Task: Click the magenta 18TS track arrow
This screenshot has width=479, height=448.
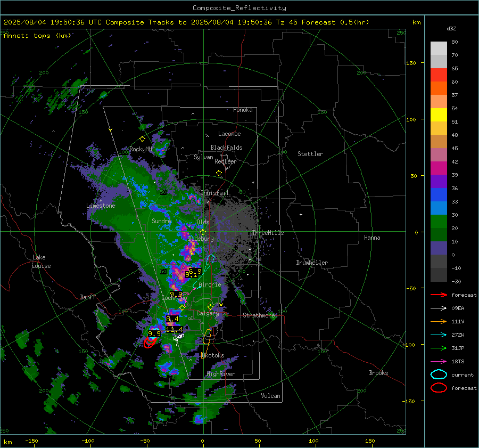Action: 439,362
